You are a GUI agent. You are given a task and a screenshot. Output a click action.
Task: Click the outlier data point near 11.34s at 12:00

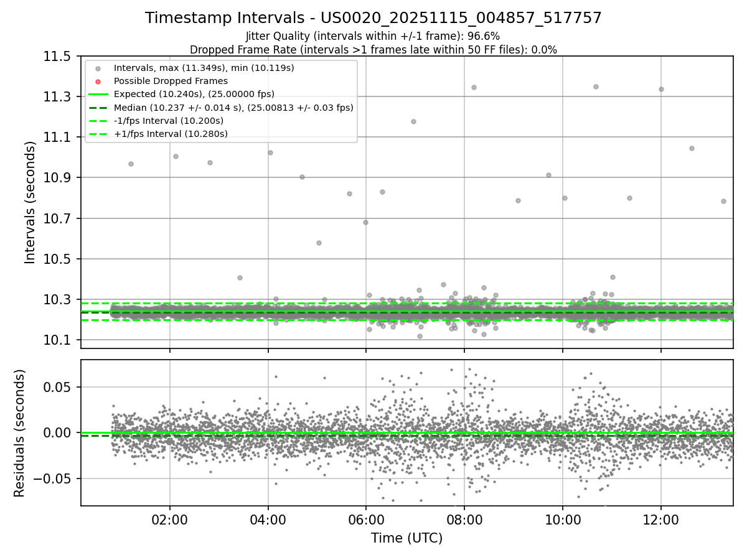pos(661,89)
